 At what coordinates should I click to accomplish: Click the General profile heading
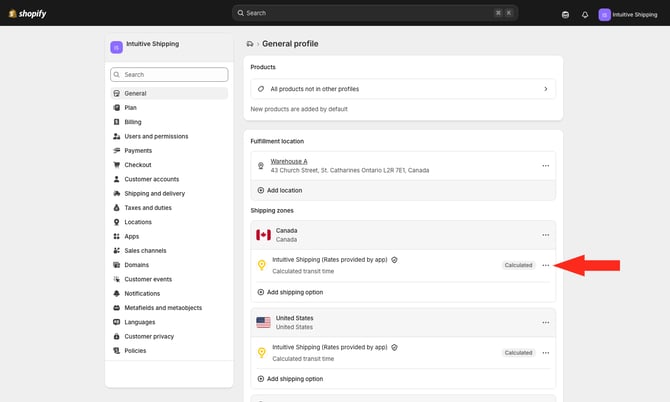pos(290,44)
